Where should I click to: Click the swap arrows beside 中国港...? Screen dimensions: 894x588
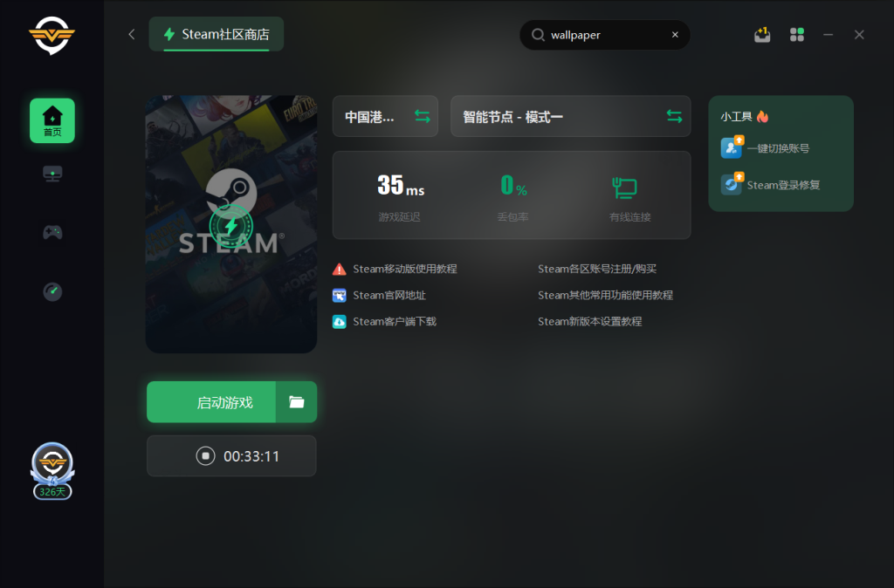[422, 116]
